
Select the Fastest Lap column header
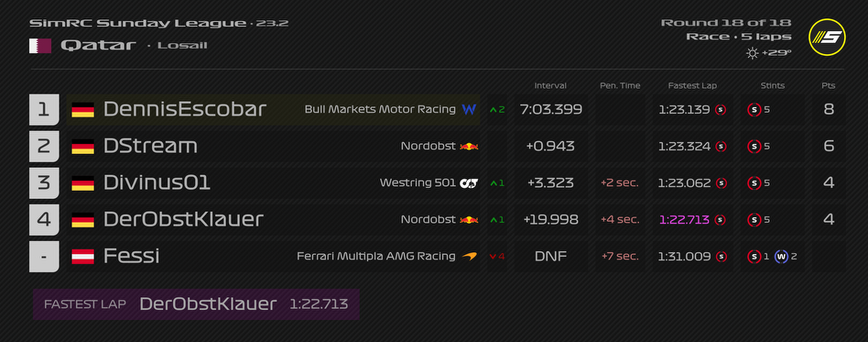coord(692,86)
